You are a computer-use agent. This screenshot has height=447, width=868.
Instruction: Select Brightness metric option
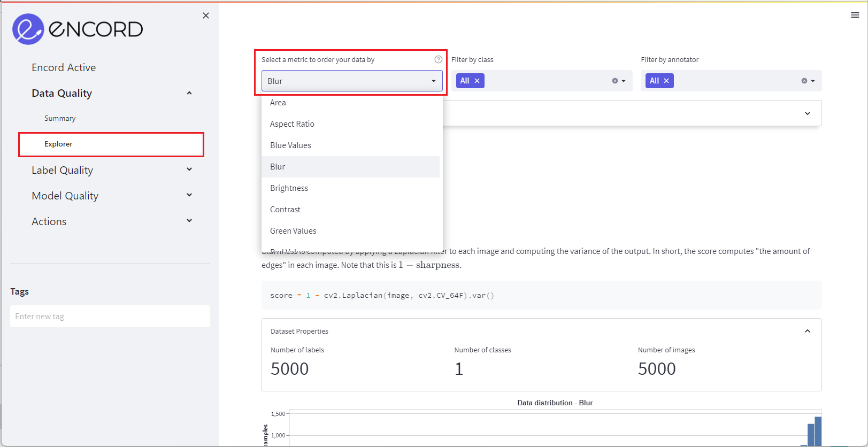point(350,188)
